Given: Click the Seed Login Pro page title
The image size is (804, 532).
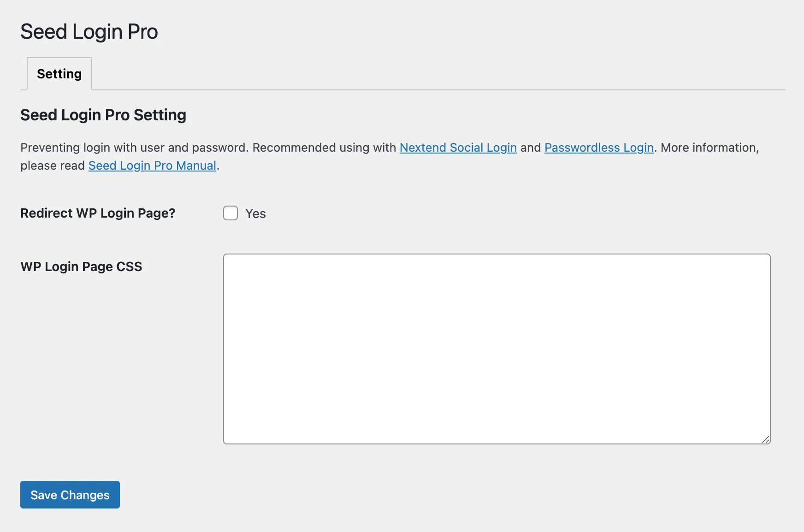Looking at the screenshot, I should (x=89, y=32).
